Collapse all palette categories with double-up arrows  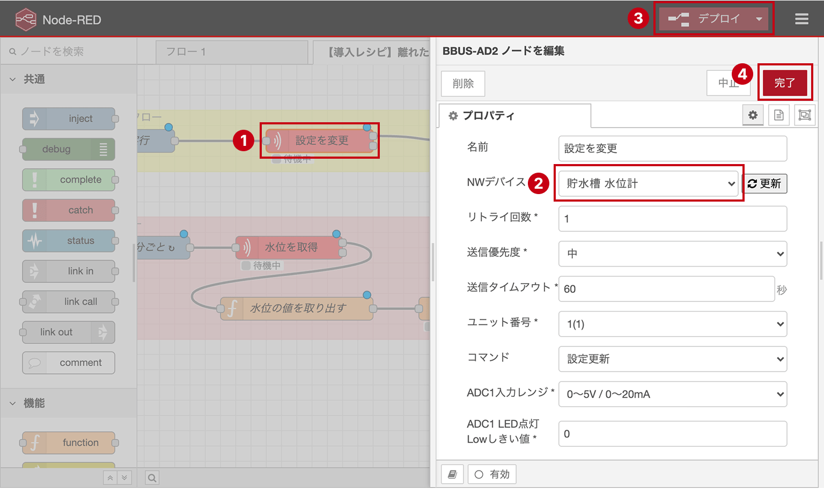pos(110,478)
